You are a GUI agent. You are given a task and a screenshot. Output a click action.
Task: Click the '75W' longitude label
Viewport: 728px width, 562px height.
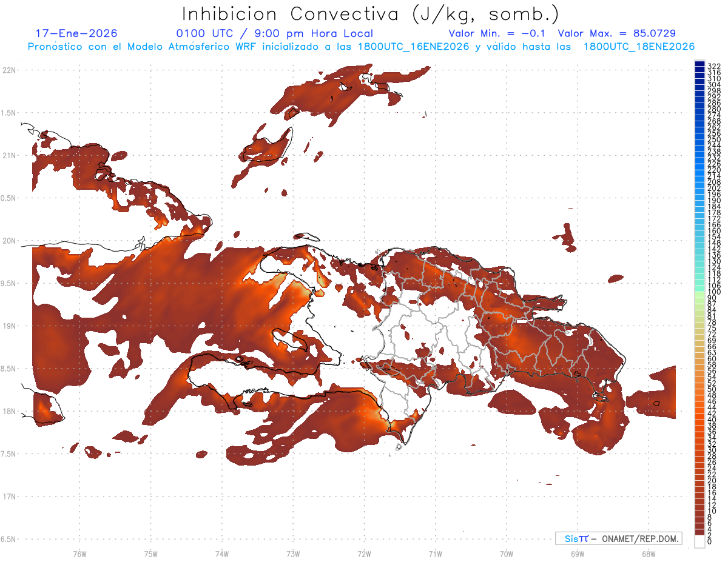point(151,554)
